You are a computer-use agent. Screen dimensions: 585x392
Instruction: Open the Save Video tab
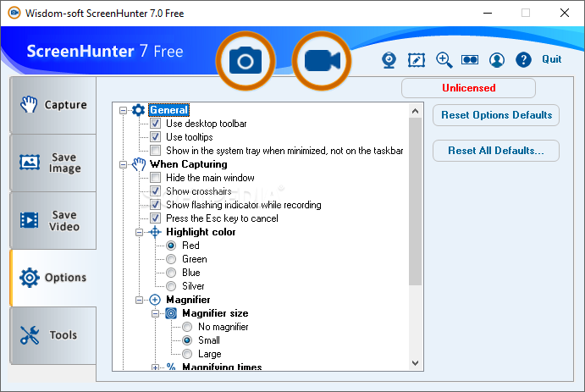pyautogui.click(x=53, y=220)
